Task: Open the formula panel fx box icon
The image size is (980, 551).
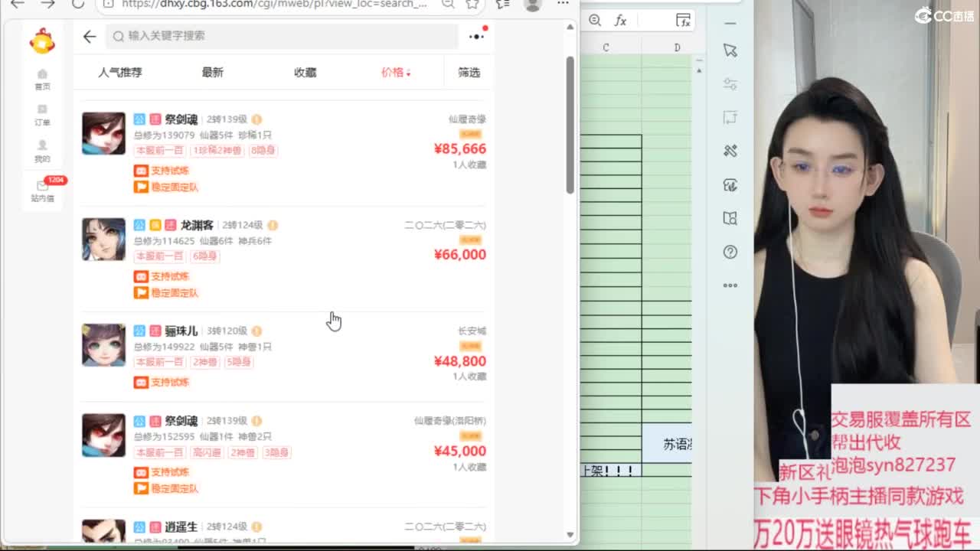Action: (x=683, y=21)
